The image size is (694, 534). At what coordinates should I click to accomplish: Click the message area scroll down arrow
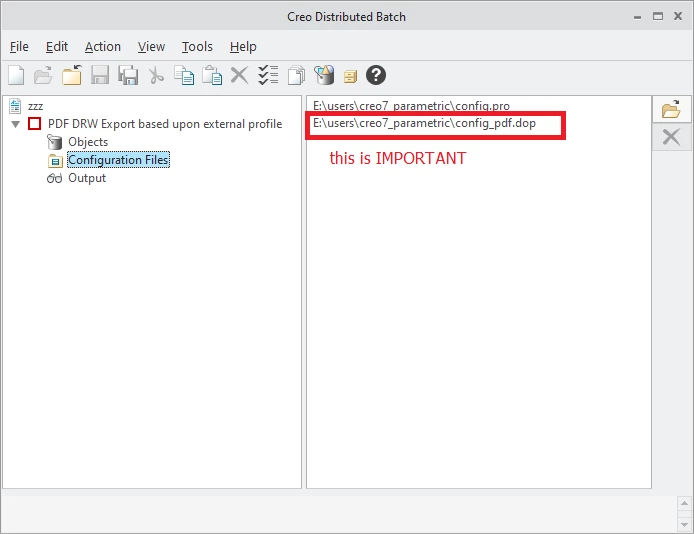(x=684, y=525)
